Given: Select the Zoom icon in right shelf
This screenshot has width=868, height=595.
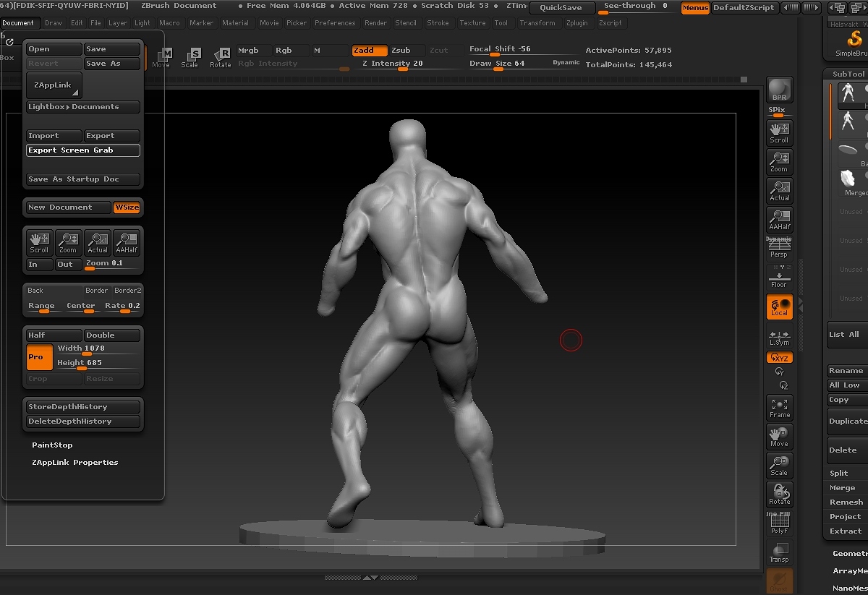Looking at the screenshot, I should [x=779, y=162].
